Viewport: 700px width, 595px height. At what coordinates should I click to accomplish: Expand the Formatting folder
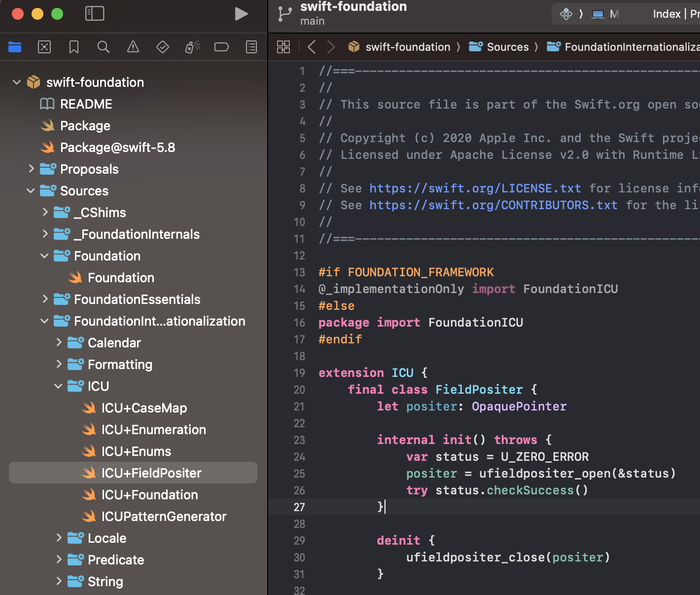click(x=58, y=365)
